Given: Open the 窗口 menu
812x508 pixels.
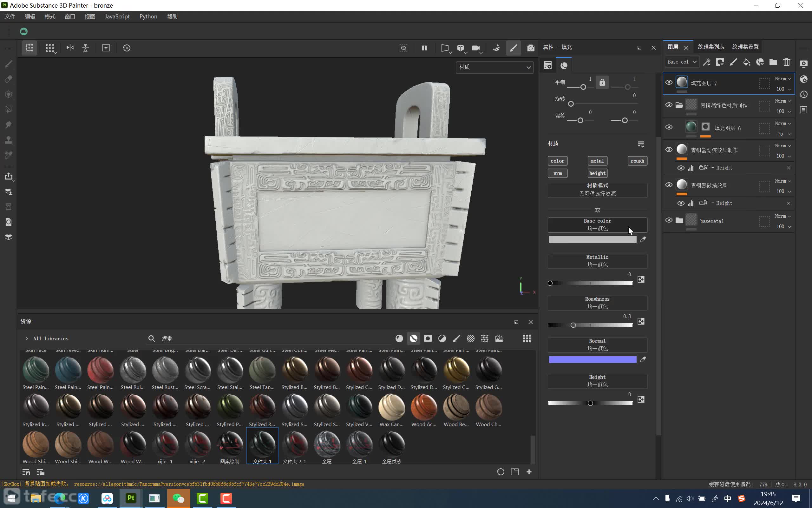Looking at the screenshot, I should 70,17.
